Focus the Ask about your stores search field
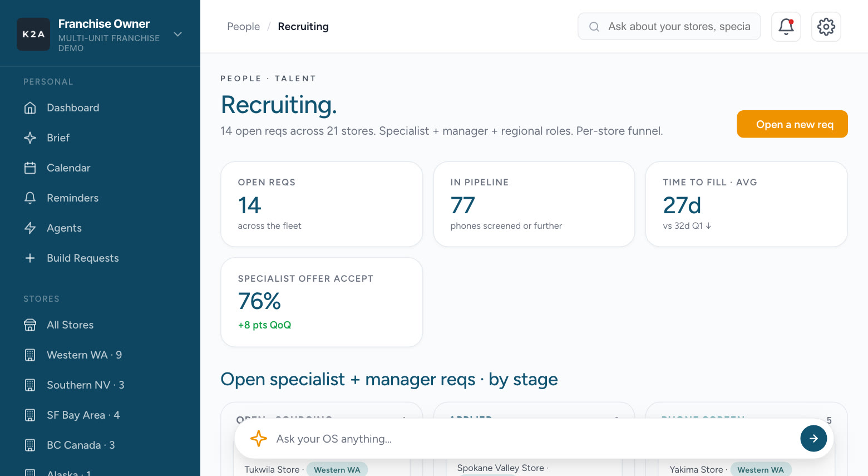Viewport: 868px width, 476px height. point(669,27)
